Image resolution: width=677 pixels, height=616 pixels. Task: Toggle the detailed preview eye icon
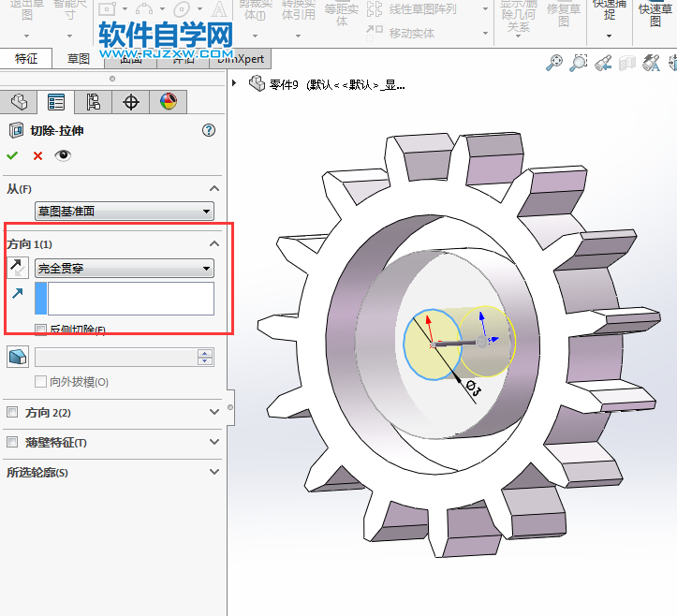click(63, 155)
